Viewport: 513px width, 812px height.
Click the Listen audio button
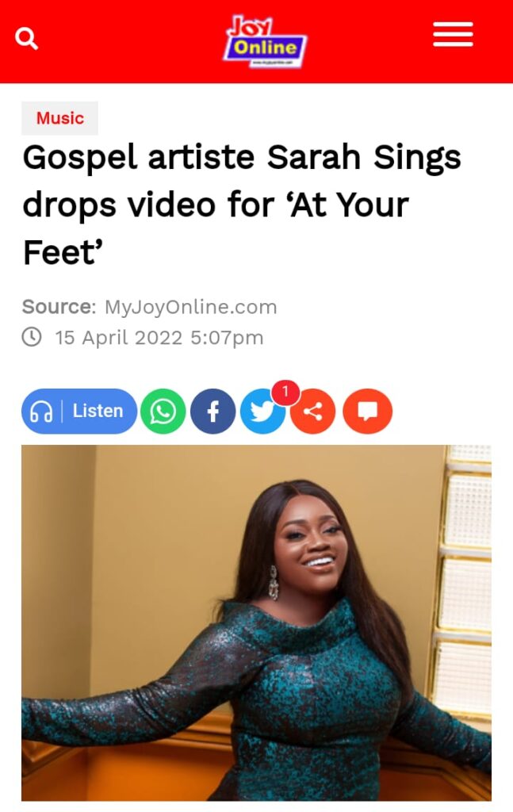[x=79, y=412]
